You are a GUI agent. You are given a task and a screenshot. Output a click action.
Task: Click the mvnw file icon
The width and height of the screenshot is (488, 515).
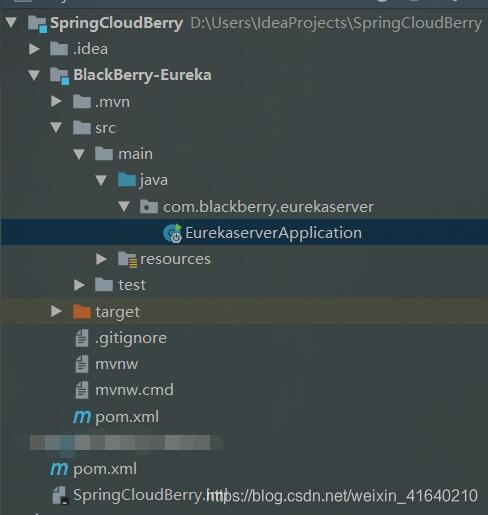click(x=82, y=364)
